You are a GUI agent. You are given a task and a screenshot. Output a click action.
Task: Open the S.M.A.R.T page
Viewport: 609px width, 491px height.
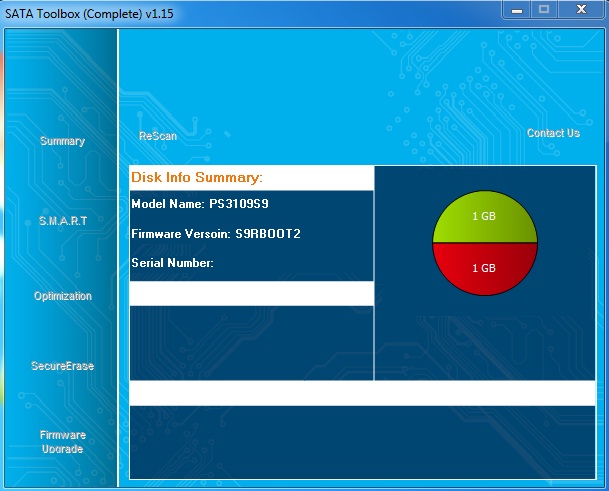point(63,221)
